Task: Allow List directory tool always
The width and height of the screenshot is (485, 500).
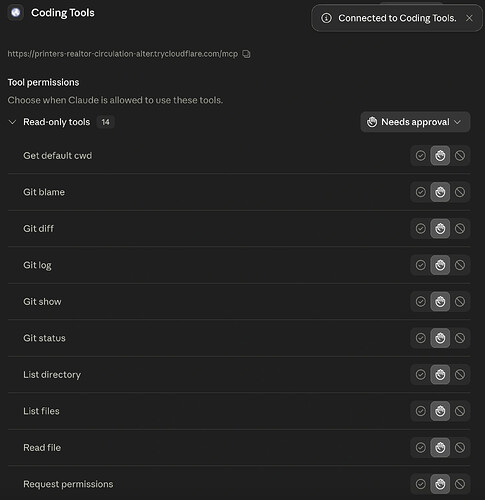Action: pos(421,374)
